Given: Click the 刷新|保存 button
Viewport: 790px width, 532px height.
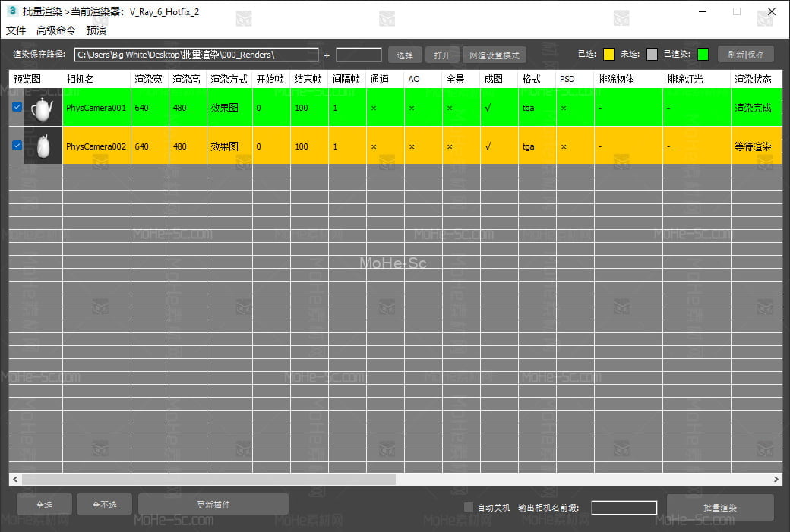Looking at the screenshot, I should (x=745, y=54).
